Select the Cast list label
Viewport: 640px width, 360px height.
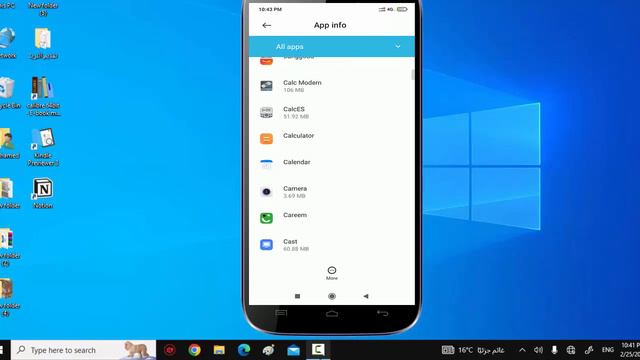pyautogui.click(x=290, y=242)
